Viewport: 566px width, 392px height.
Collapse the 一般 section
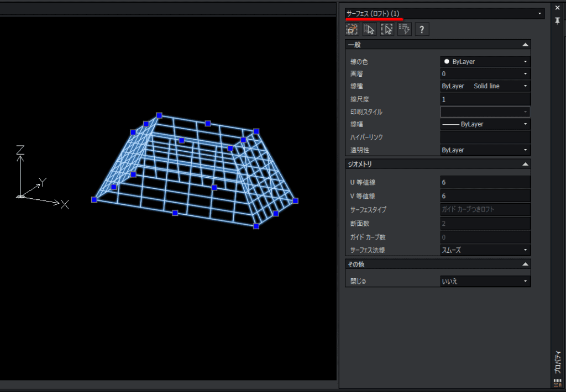click(525, 45)
